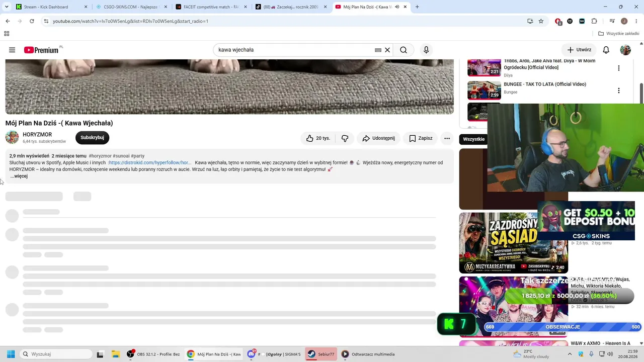Viewport: 644px width, 362px height.
Task: Open the #party hashtag
Action: click(137, 156)
